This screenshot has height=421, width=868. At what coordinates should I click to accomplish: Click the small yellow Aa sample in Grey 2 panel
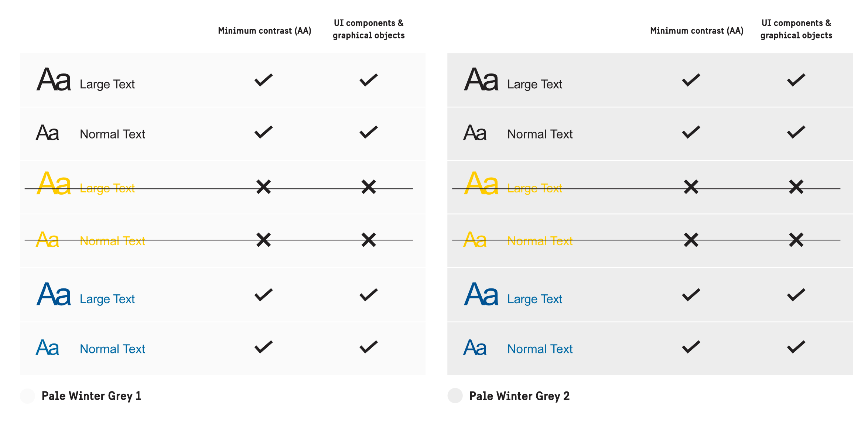click(x=475, y=240)
